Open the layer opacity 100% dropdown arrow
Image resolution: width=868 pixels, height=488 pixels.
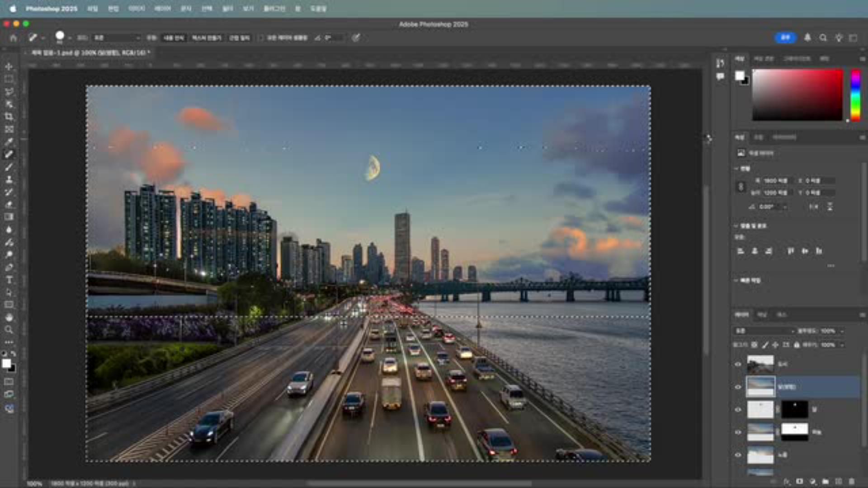point(842,331)
